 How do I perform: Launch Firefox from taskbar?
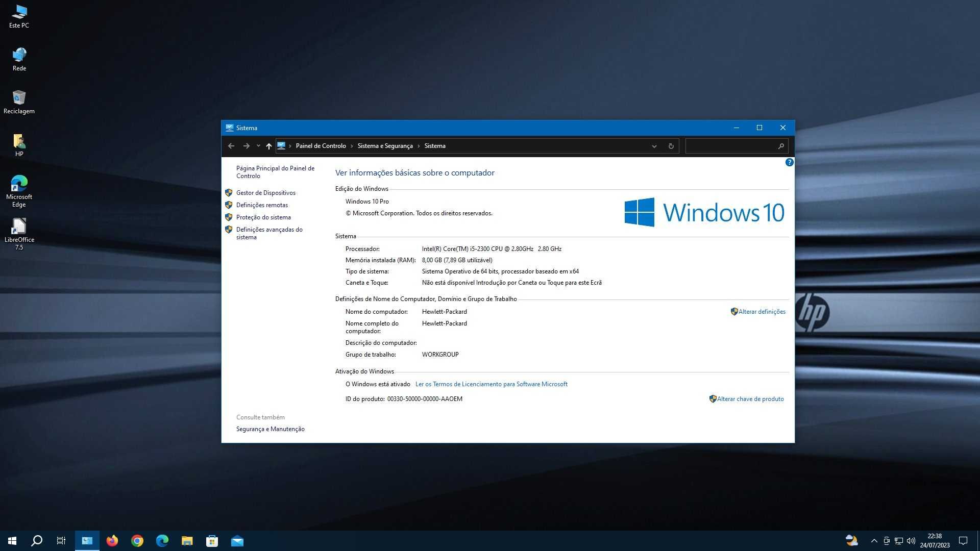(112, 541)
